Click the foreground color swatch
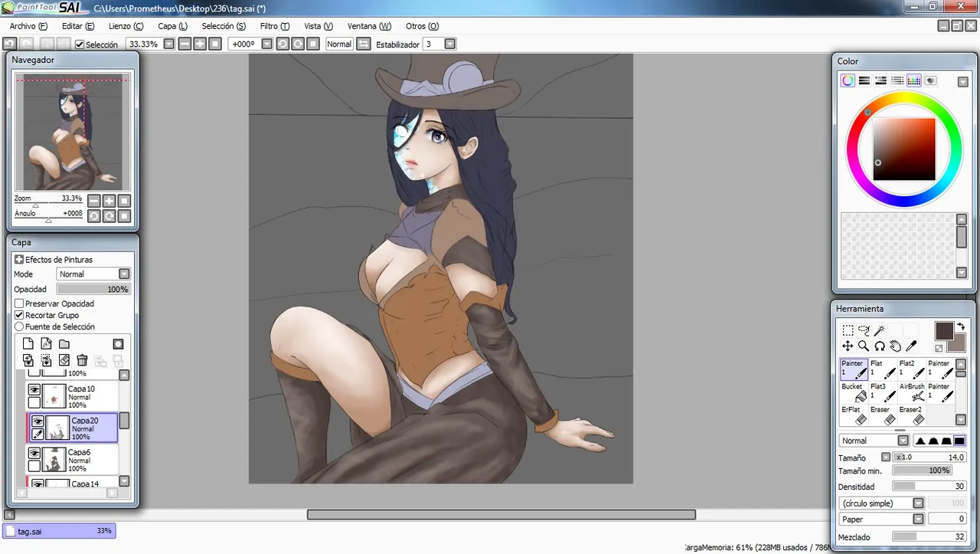Viewport: 980px width, 554px height. (x=944, y=331)
